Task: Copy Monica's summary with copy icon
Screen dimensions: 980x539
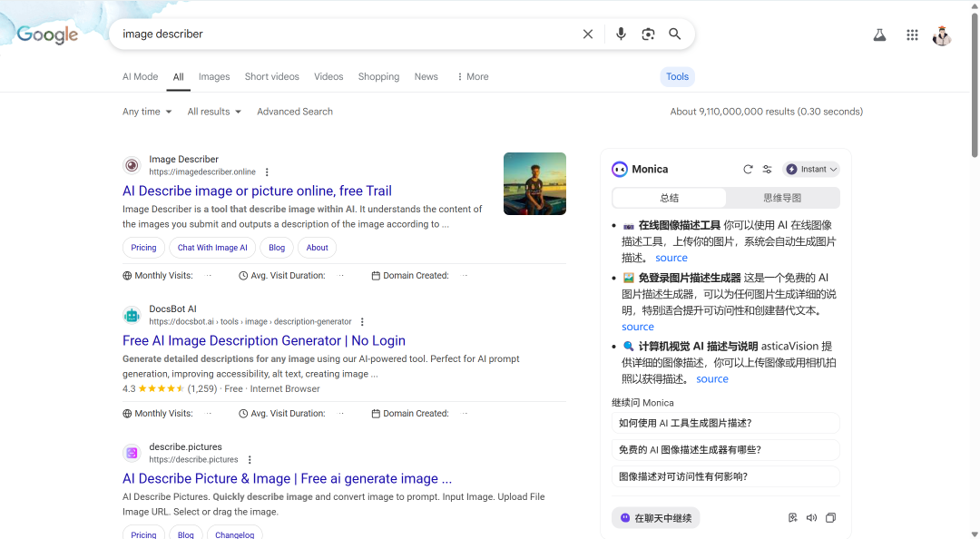Action: 830,518
